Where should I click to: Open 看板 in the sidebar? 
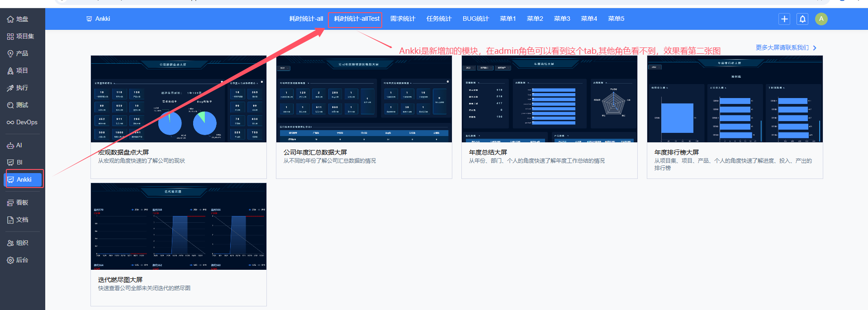tap(18, 202)
